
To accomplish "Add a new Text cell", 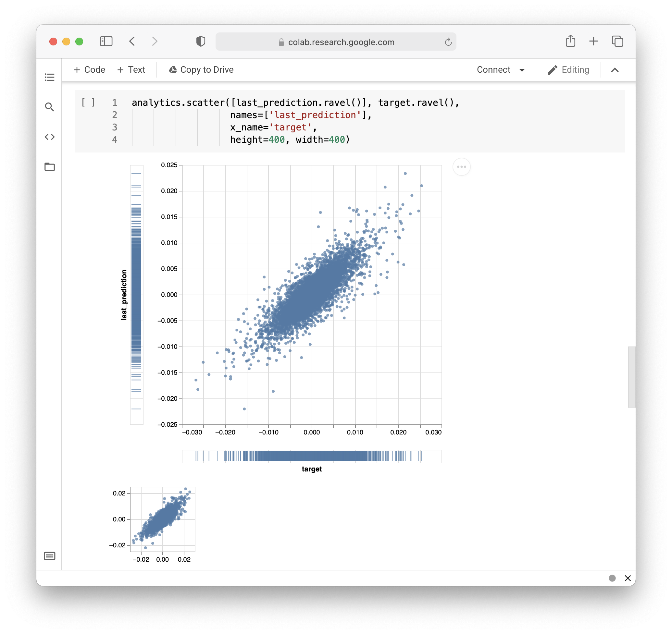I will (131, 69).
